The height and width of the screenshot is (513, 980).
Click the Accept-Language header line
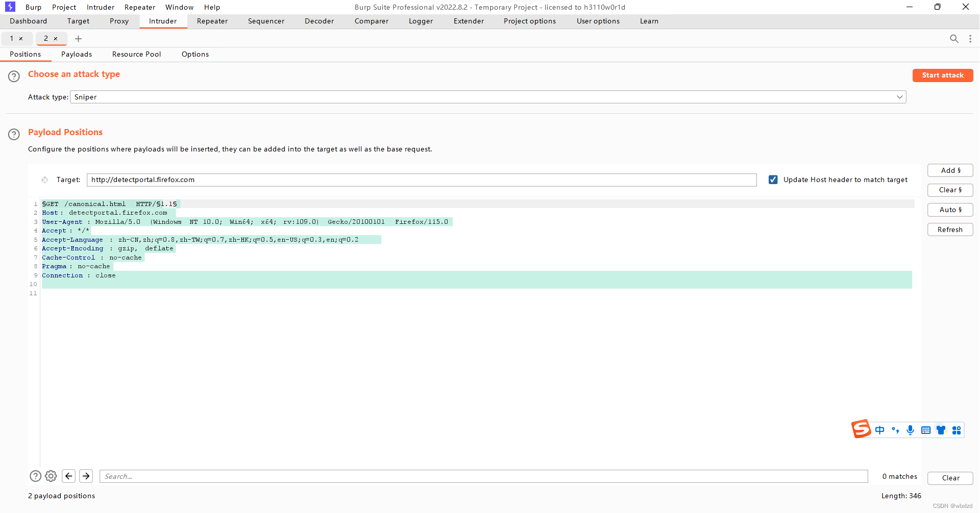click(x=200, y=240)
